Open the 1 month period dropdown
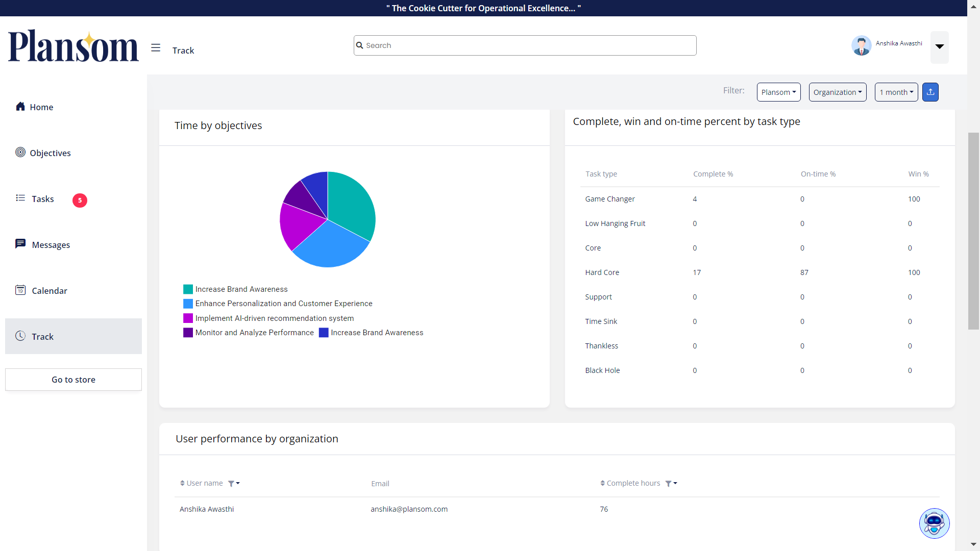 (896, 92)
